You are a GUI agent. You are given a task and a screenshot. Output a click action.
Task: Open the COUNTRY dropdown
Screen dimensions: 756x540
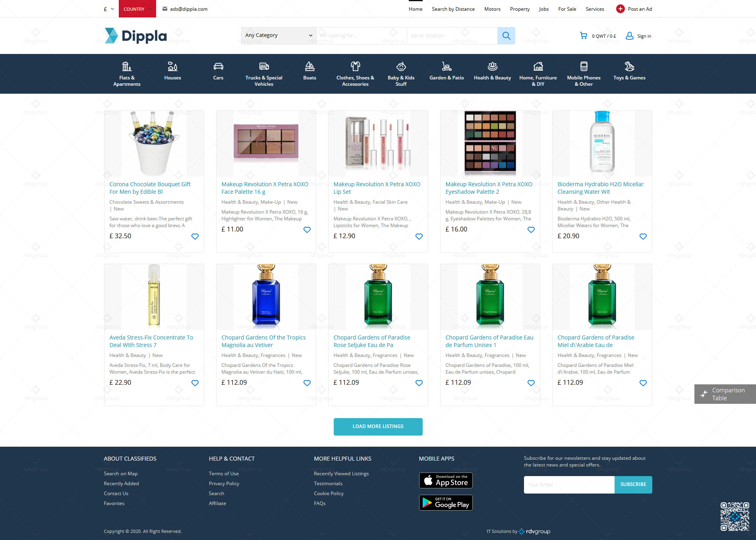coord(137,9)
